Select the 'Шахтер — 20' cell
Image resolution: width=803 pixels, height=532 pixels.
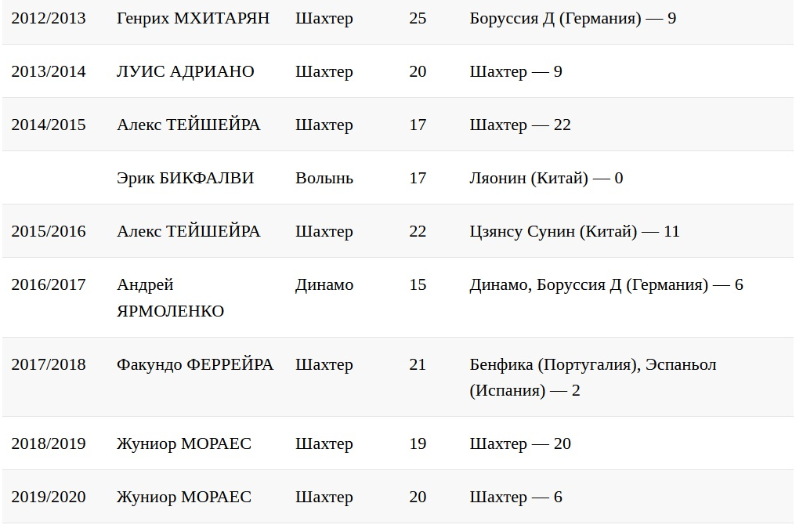(x=520, y=443)
